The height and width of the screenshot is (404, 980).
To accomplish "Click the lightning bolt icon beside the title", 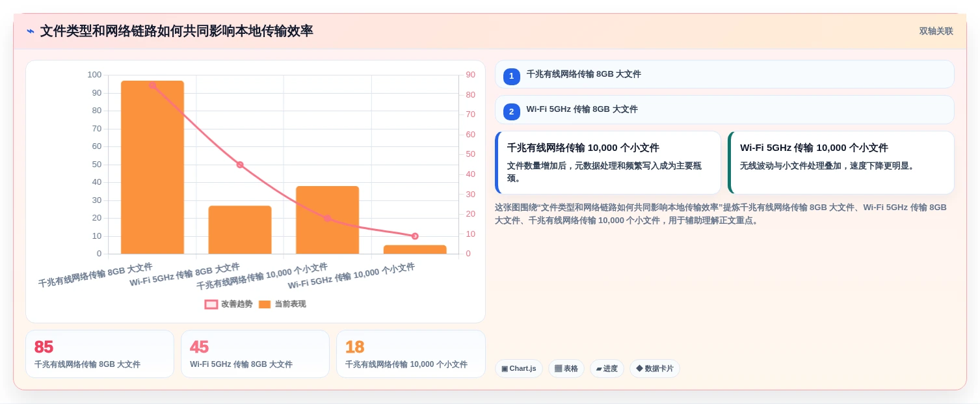I will point(31,31).
